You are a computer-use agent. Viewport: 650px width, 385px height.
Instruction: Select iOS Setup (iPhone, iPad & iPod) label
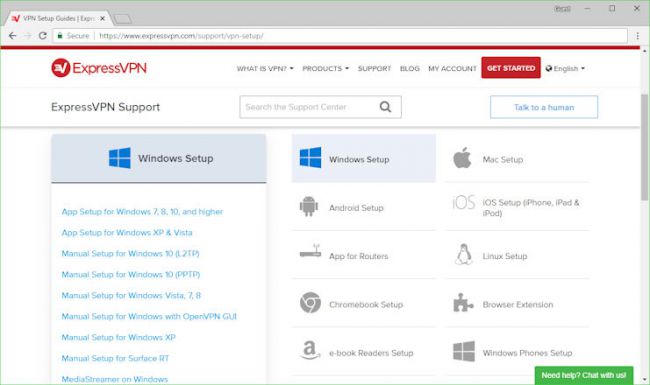pyautogui.click(x=531, y=208)
